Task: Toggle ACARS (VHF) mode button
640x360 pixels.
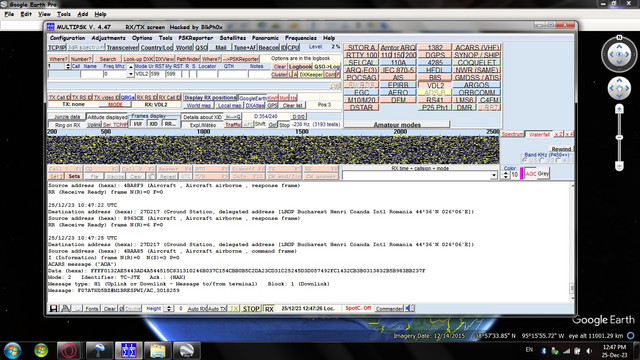Action: [x=477, y=47]
